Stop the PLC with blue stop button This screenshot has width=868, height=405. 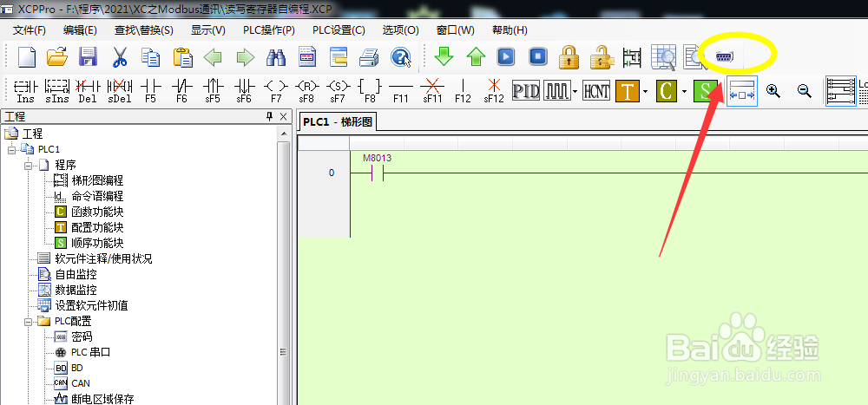537,56
